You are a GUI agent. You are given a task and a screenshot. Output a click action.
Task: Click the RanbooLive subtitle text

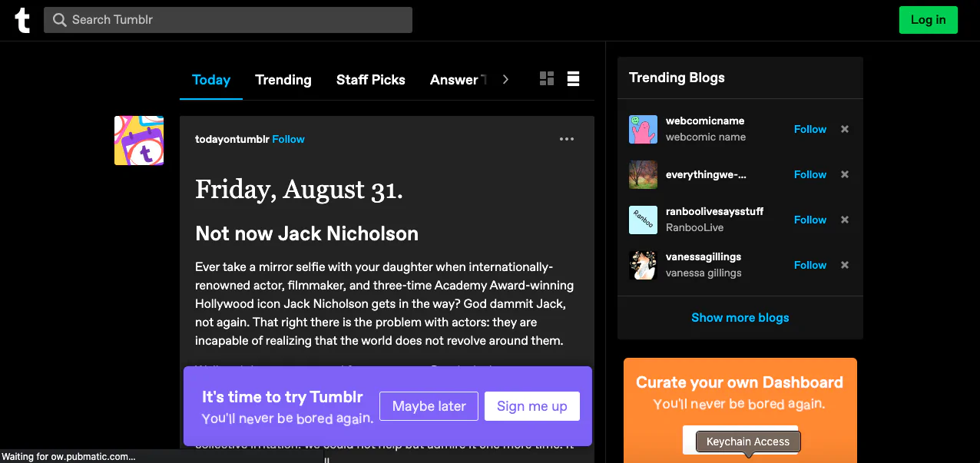point(695,228)
